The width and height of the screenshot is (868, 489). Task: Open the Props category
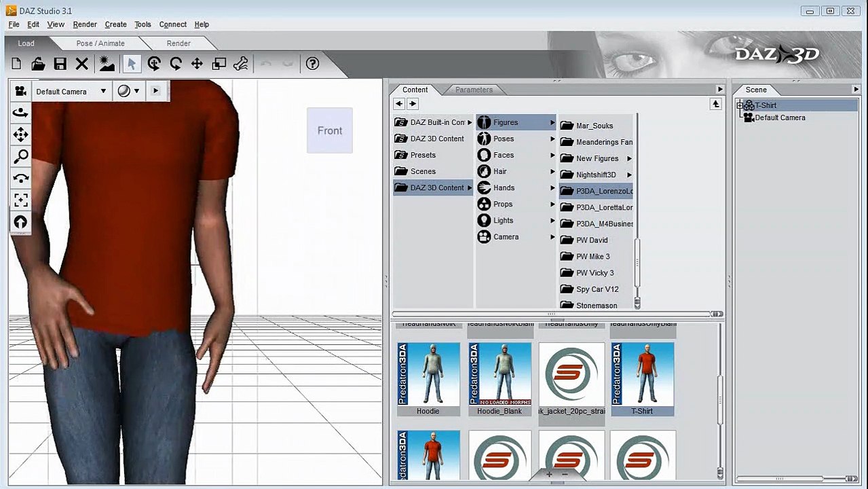coord(516,204)
